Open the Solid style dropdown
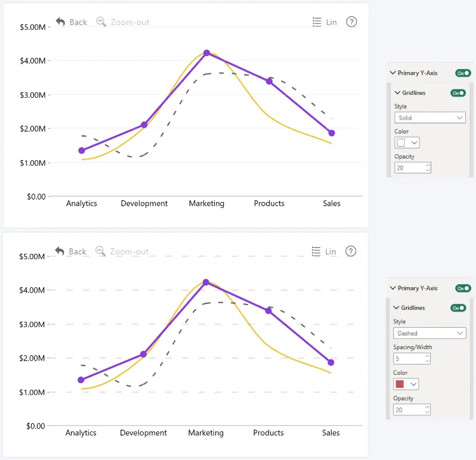This screenshot has height=460, width=476. [x=430, y=117]
